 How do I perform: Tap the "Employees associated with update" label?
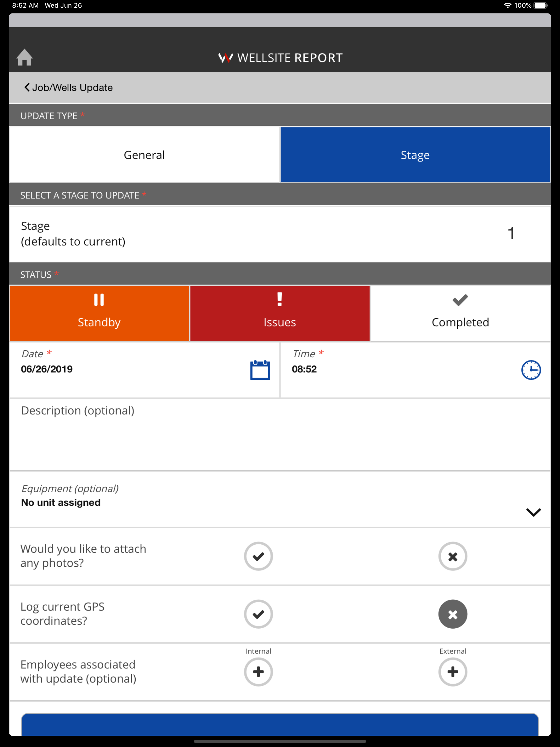pyautogui.click(x=78, y=671)
